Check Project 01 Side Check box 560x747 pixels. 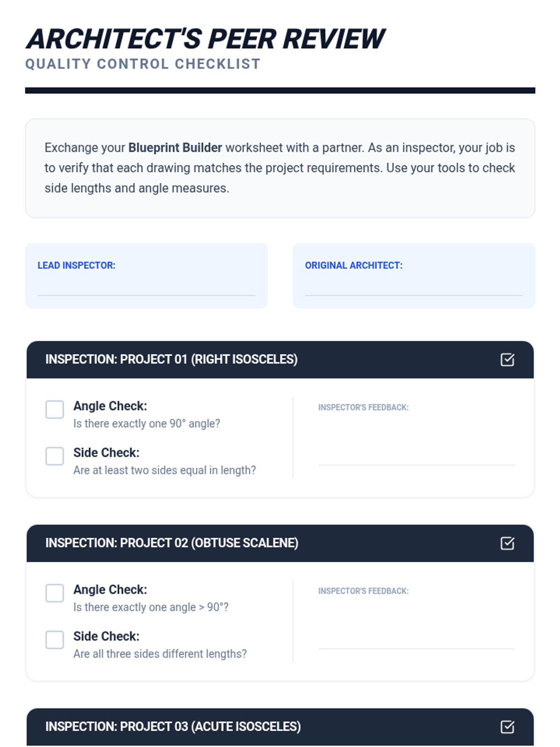pos(55,456)
